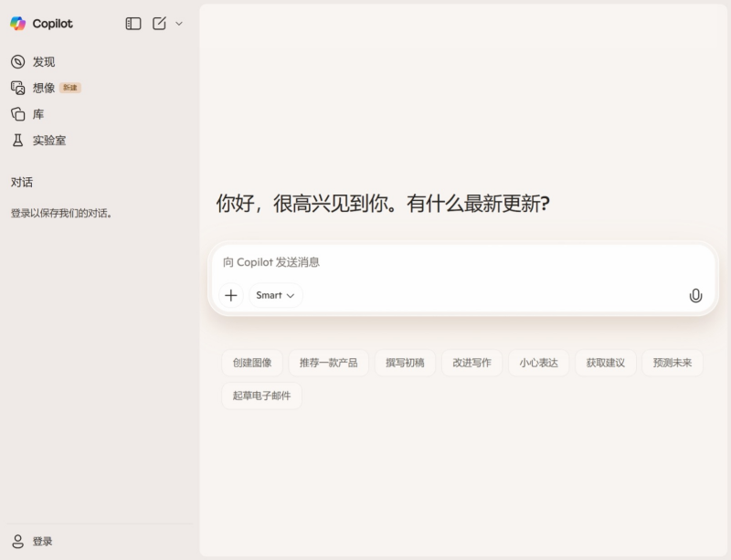The width and height of the screenshot is (731, 560).
Task: Click the plus attach button
Action: 231,295
